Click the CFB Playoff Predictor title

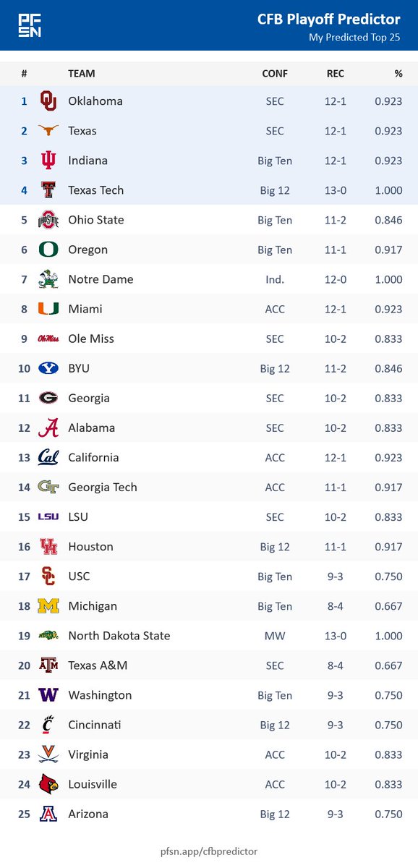pyautogui.click(x=329, y=20)
